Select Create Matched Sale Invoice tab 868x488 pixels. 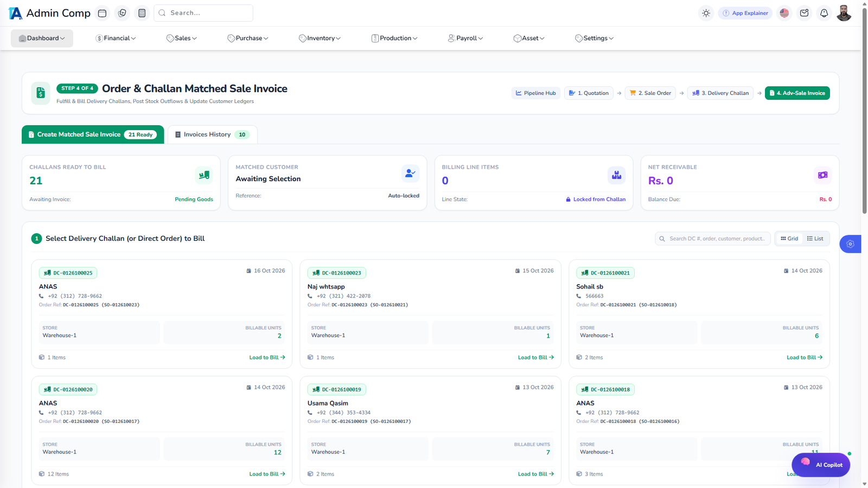click(93, 134)
